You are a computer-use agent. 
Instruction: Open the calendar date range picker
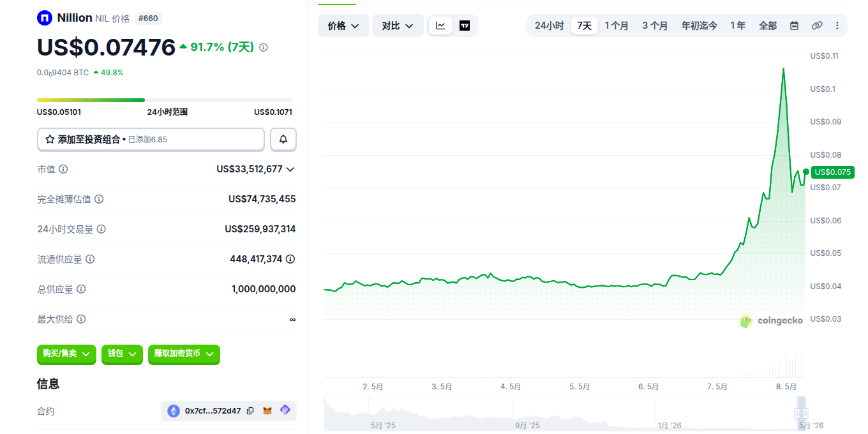794,26
